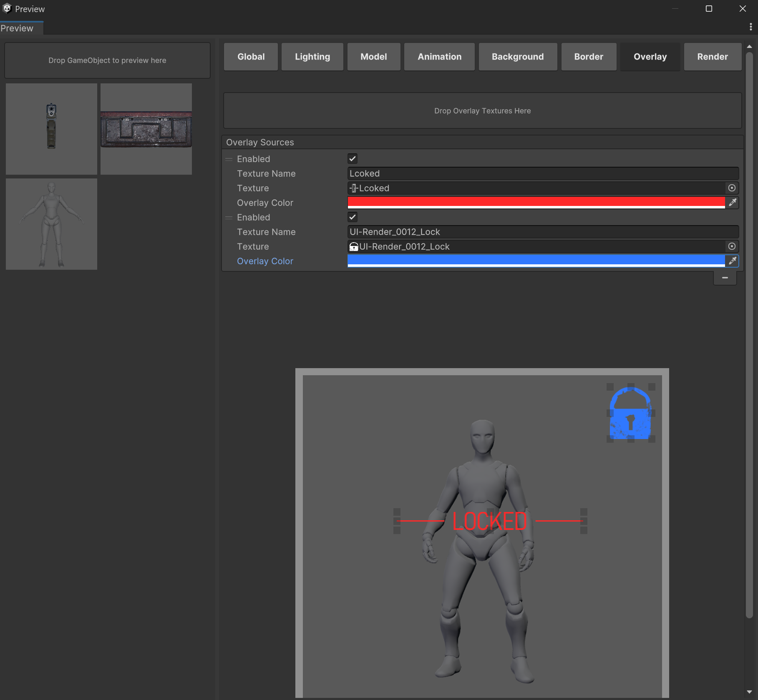
Task: Click the Drop Overlay Textures Here area
Action: (x=482, y=111)
